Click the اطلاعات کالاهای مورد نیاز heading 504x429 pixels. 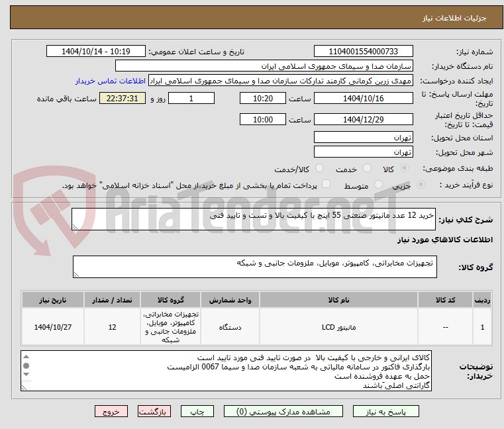(445, 240)
